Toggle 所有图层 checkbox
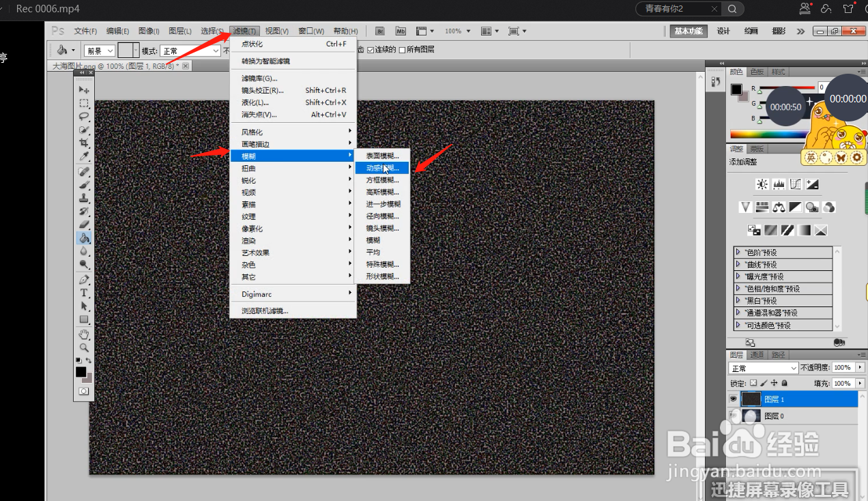 (x=402, y=50)
